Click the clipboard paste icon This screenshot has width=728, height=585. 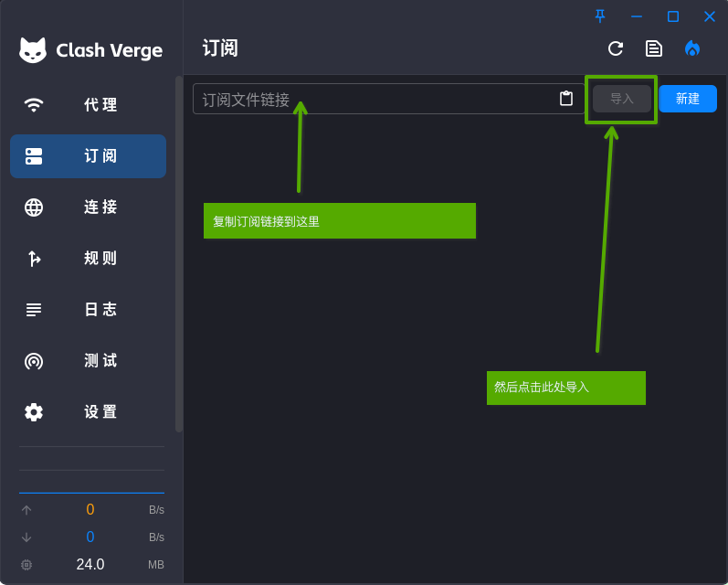[x=566, y=99]
